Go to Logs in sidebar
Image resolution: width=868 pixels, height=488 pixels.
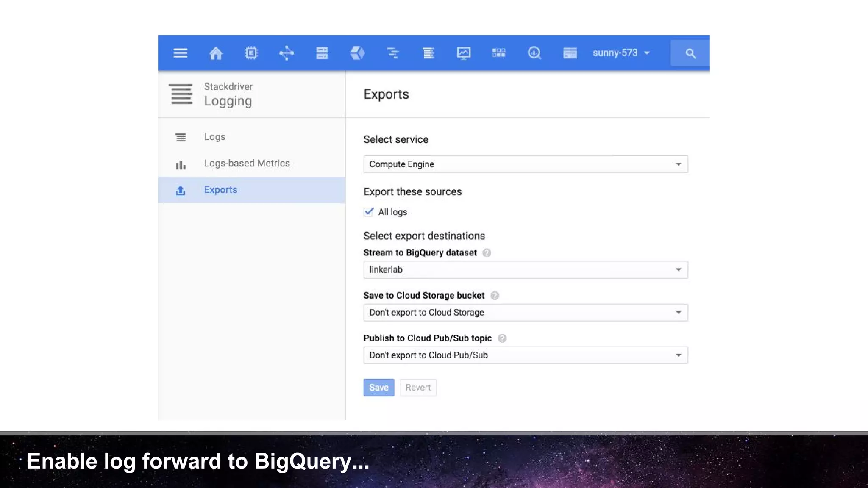click(214, 137)
